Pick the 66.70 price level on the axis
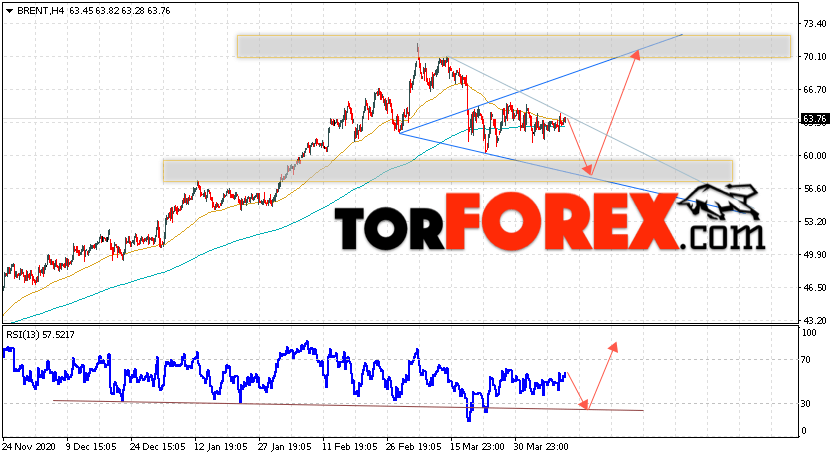 815,90
